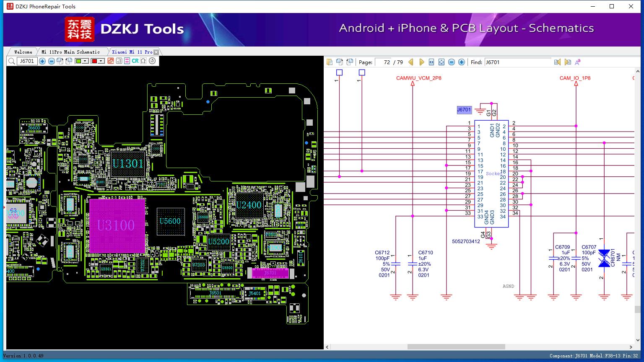Maximize the DZKJ PhoneRepair Tools window
Image resolution: width=644 pixels, height=362 pixels.
pyautogui.click(x=612, y=6)
